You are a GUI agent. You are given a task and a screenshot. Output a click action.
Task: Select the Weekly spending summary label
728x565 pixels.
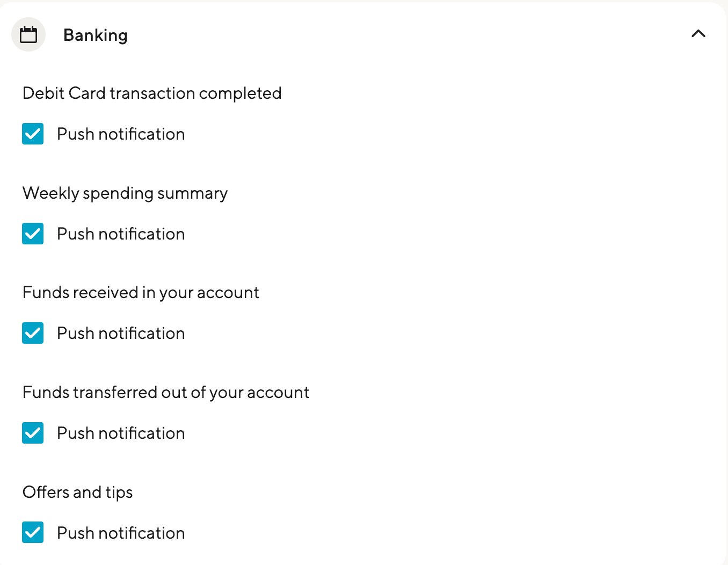click(125, 193)
